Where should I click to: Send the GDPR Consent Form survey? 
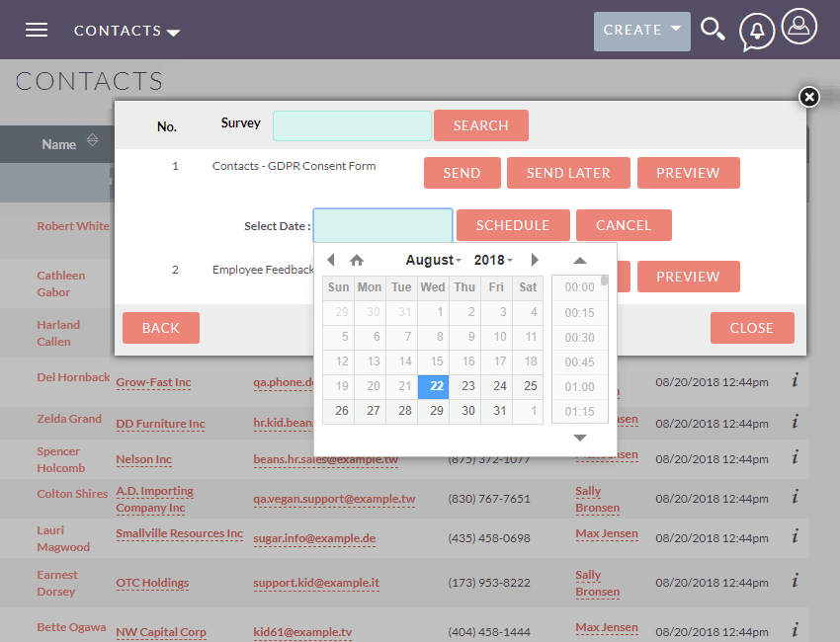[462, 173]
